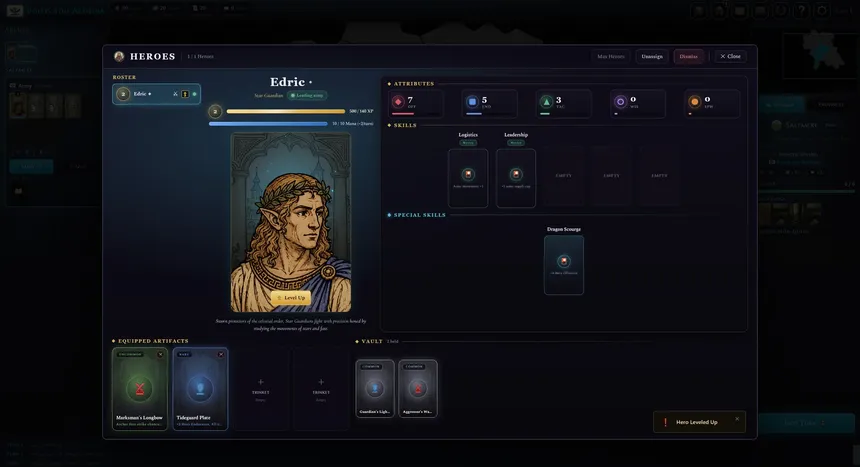Click the Level Up button on portrait

[291, 298]
